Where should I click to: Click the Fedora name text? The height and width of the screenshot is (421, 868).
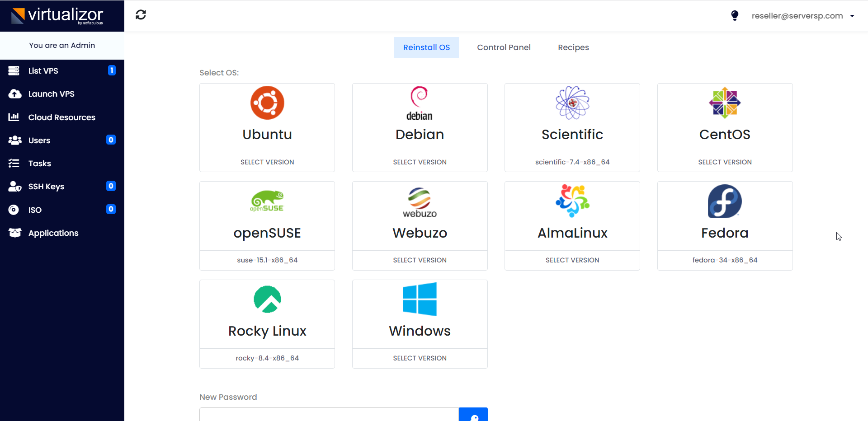(x=725, y=233)
